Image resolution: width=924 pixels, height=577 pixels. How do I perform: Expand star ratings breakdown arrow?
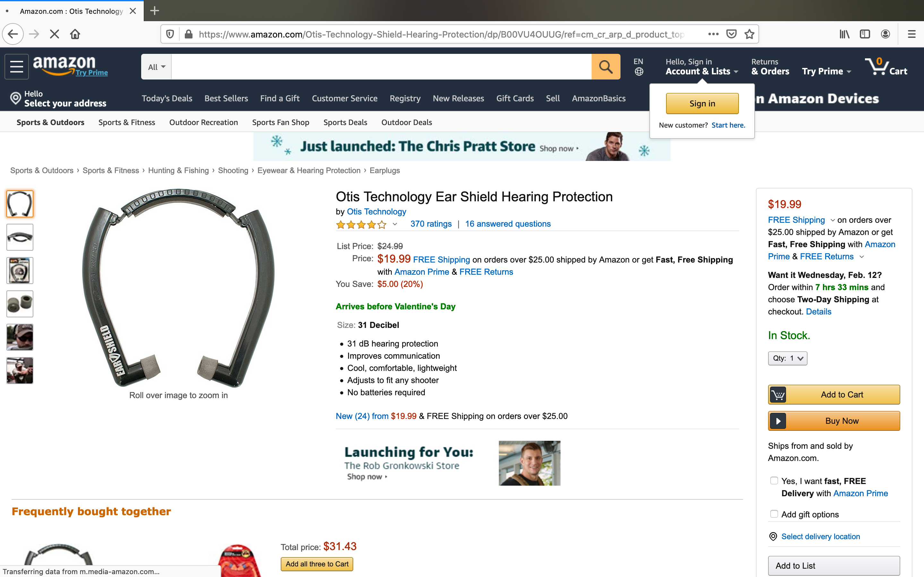pyautogui.click(x=395, y=224)
